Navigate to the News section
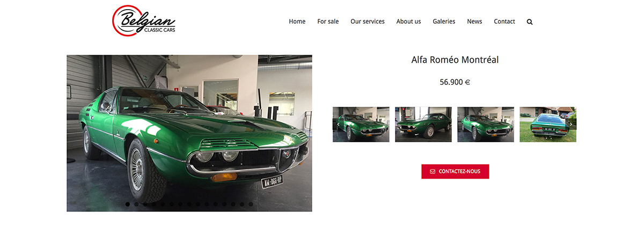This screenshot has width=644, height=227. tap(474, 21)
